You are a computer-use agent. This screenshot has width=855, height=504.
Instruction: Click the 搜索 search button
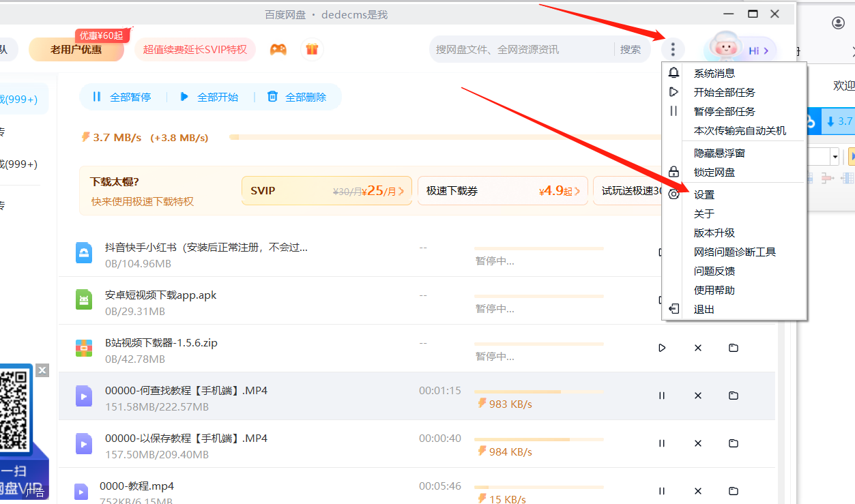pyautogui.click(x=631, y=49)
